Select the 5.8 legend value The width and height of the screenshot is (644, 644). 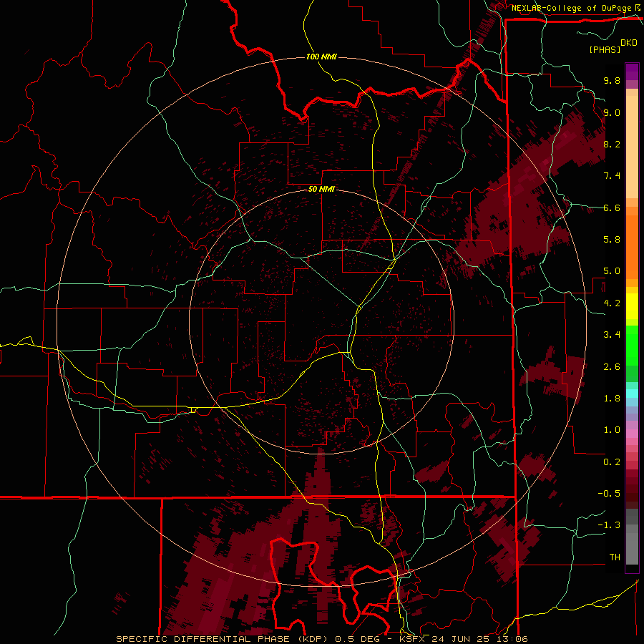point(612,240)
